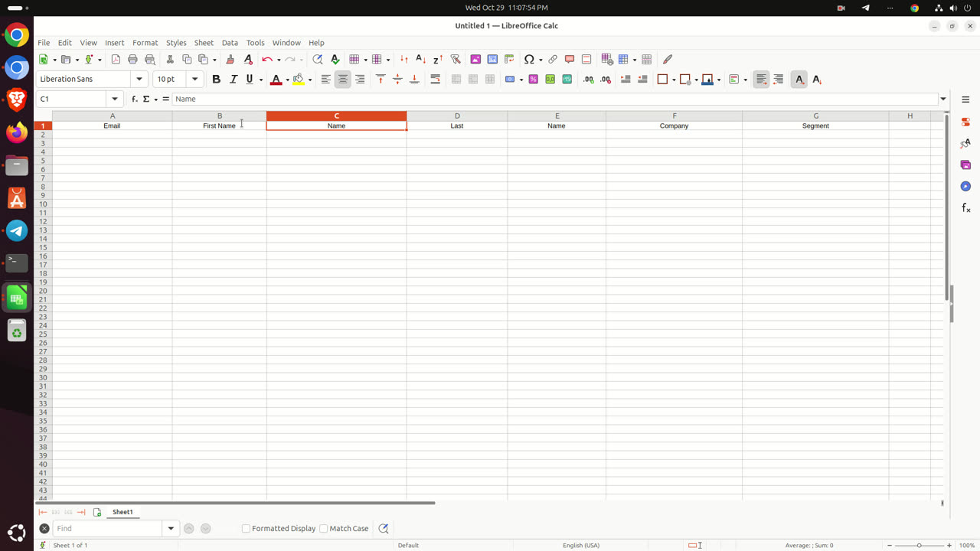
Task: Launch Telegram from the dock
Action: [x=17, y=230]
